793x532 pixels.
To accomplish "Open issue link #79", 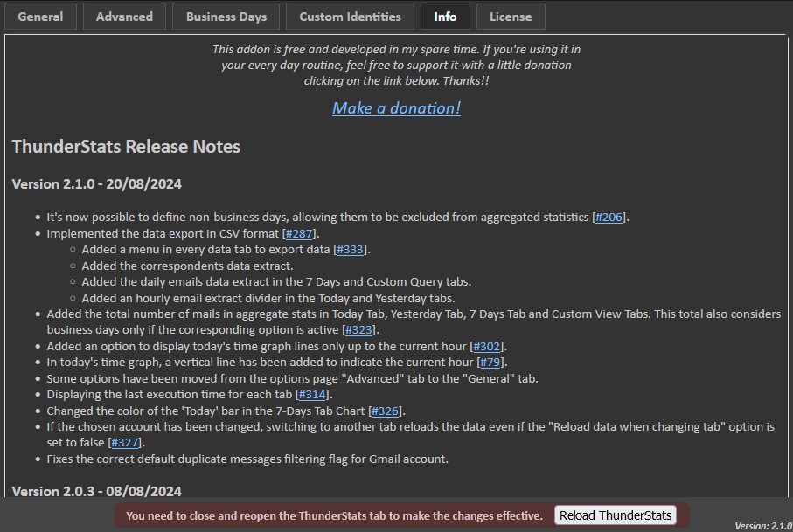I will coord(490,363).
